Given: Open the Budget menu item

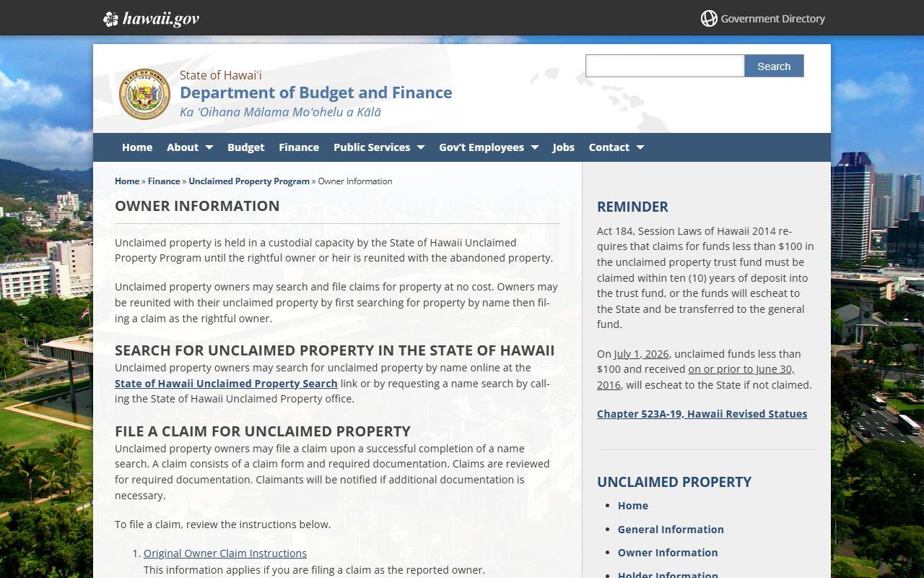Looking at the screenshot, I should [246, 147].
